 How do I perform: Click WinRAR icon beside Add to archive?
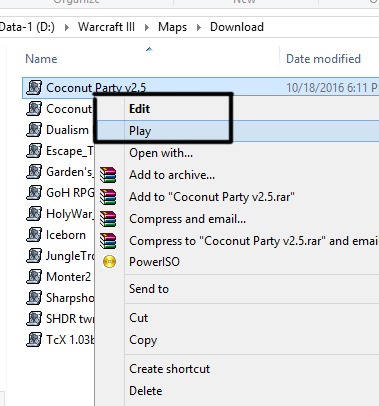[108, 175]
